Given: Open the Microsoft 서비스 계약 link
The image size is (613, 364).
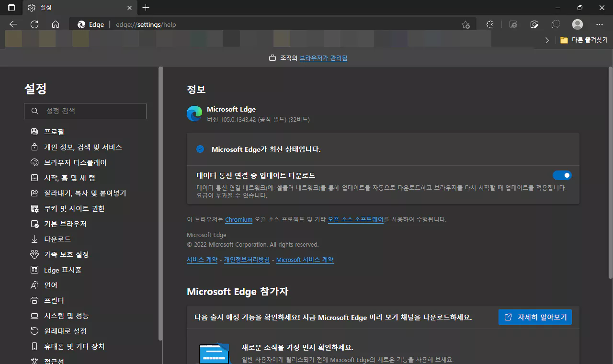Looking at the screenshot, I should tap(305, 260).
